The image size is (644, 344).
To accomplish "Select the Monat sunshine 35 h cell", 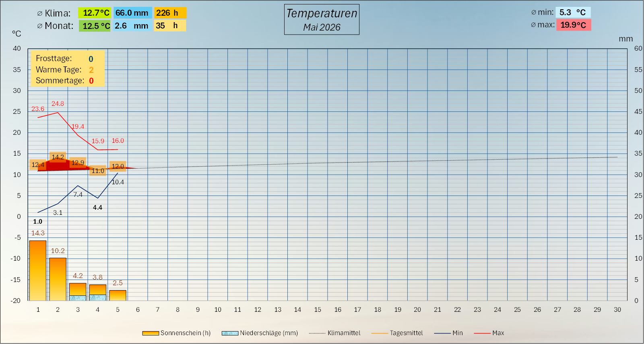I will 170,26.
